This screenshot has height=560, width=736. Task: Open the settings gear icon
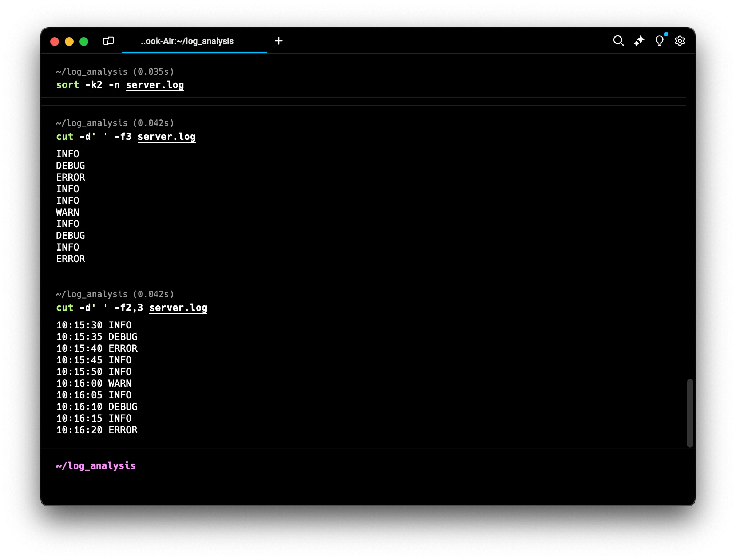(x=680, y=41)
